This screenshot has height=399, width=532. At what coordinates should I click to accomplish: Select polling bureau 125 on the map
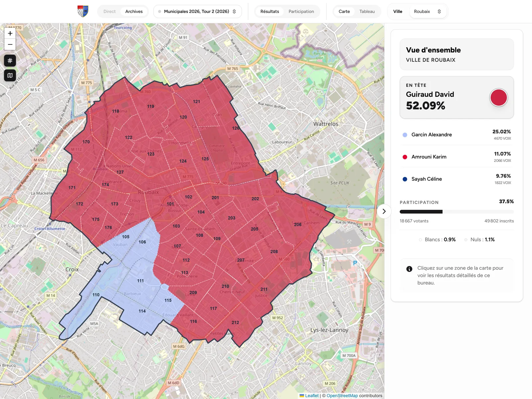point(205,159)
